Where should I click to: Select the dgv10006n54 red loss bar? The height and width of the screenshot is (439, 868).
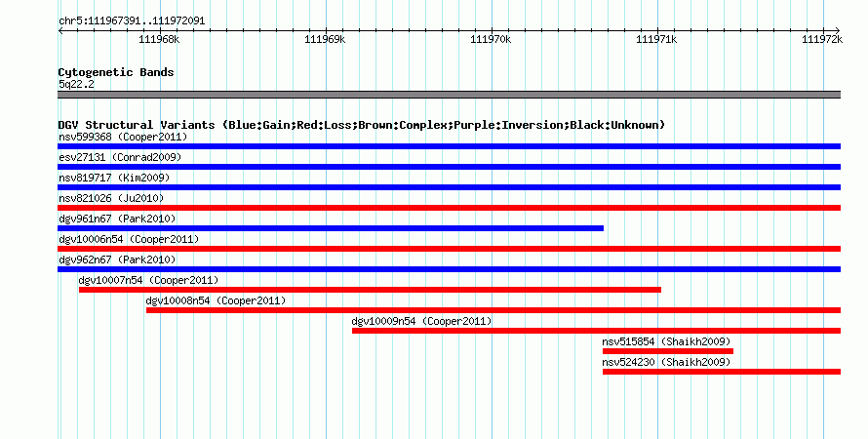tap(449, 249)
